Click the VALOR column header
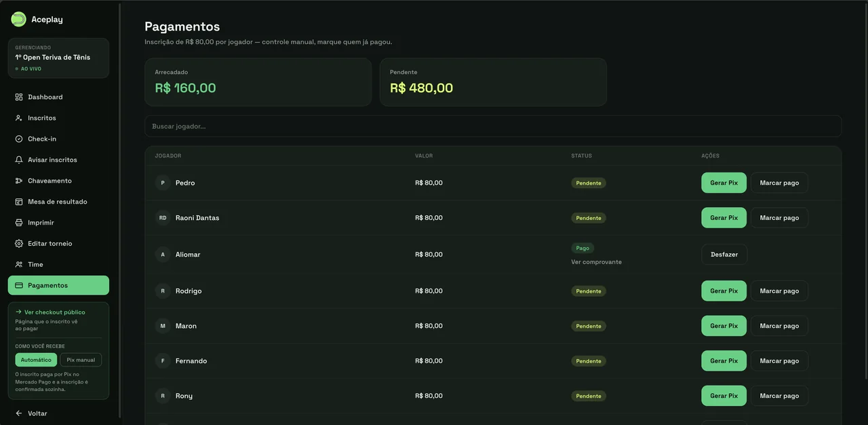Screen dimensions: 868x425 coord(424,156)
